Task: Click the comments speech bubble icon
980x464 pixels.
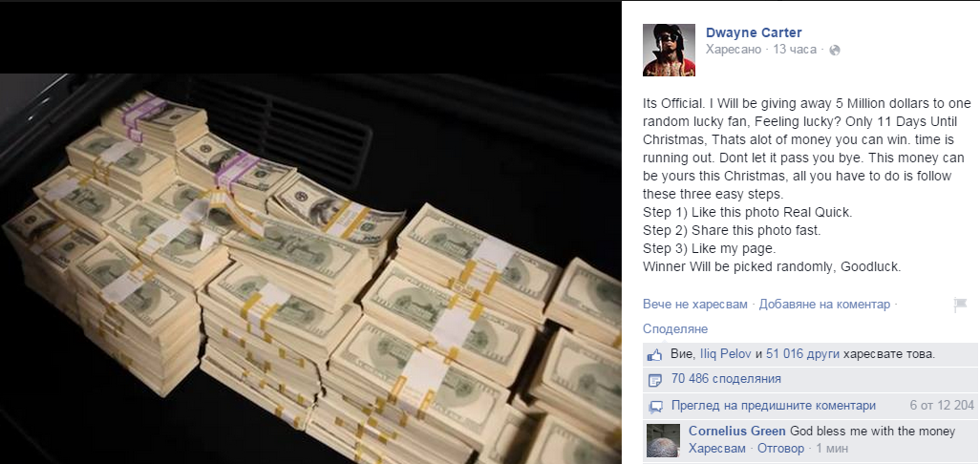Action: (x=655, y=407)
